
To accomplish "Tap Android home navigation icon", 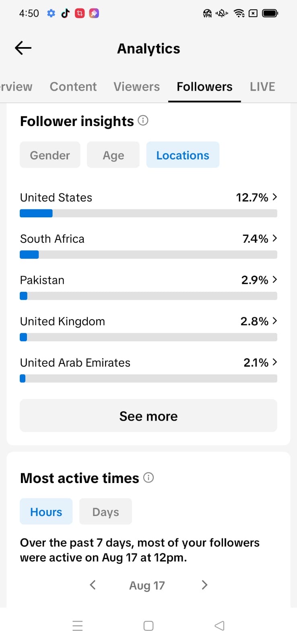I will coord(148,625).
